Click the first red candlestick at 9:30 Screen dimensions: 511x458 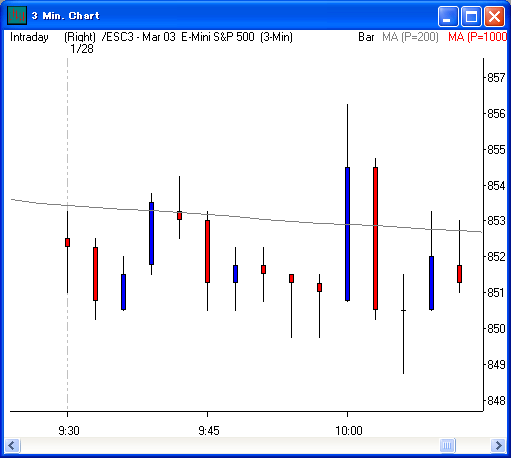point(67,242)
